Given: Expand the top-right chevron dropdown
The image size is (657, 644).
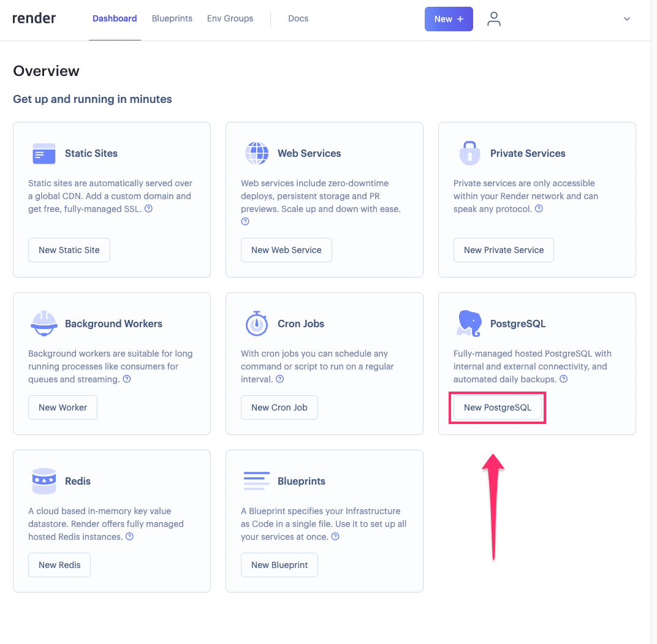Looking at the screenshot, I should (x=627, y=19).
